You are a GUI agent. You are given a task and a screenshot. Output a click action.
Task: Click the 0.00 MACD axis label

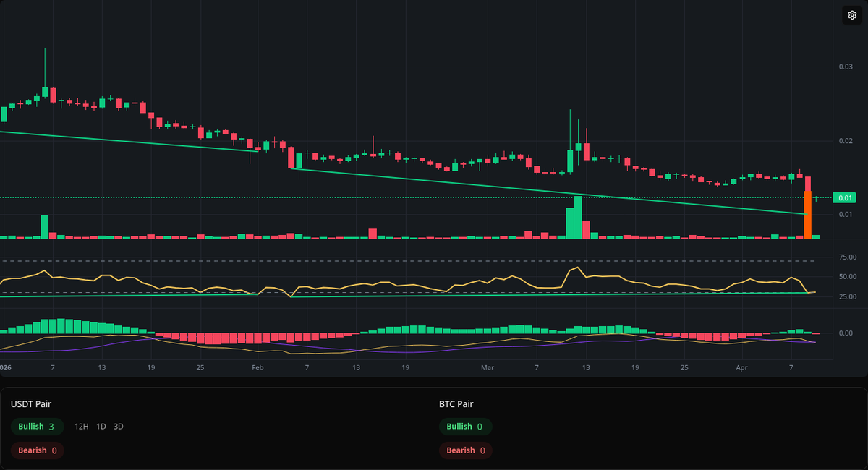[847, 333]
